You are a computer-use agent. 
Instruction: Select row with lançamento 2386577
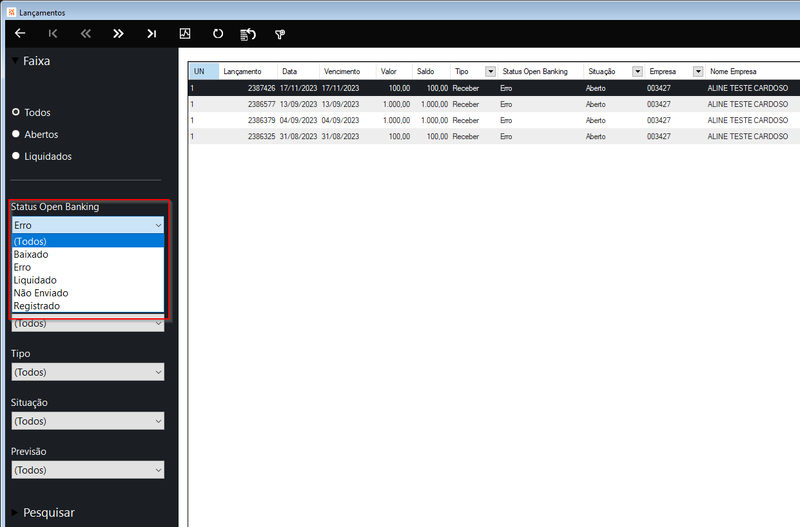494,104
